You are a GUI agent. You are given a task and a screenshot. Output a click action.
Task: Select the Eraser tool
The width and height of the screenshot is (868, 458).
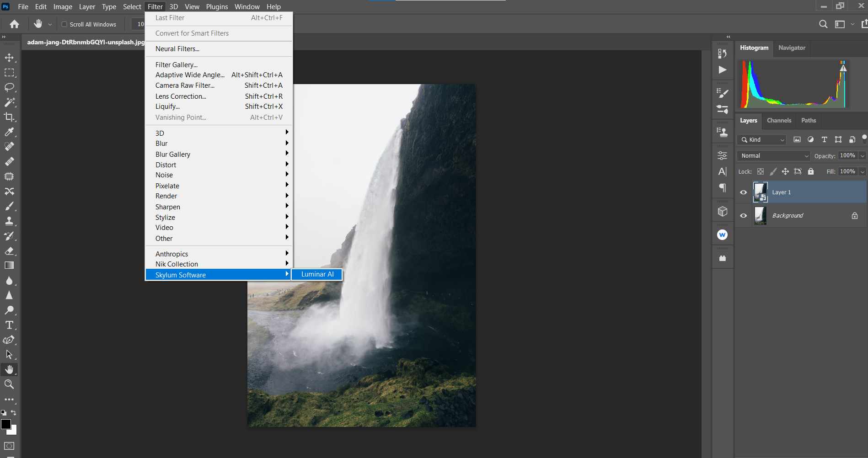[x=9, y=251]
